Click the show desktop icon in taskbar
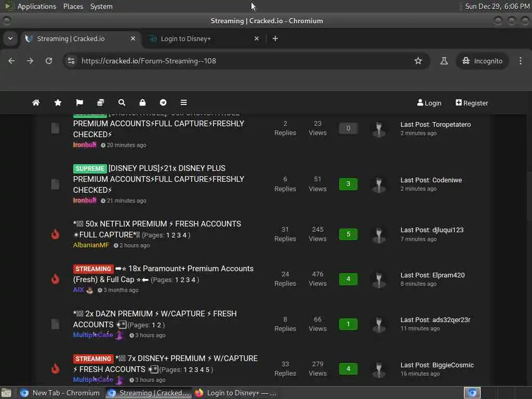The height and width of the screenshot is (399, 532). coord(6,393)
